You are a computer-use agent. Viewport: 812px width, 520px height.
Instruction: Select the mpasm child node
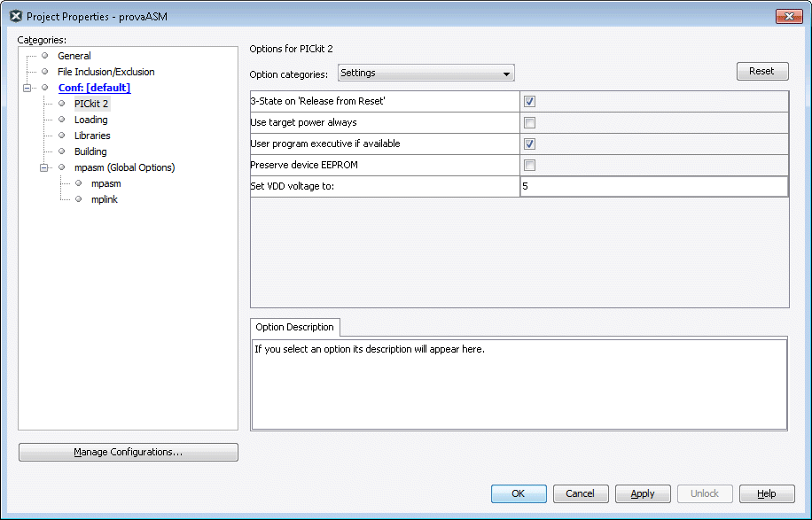tap(105, 183)
